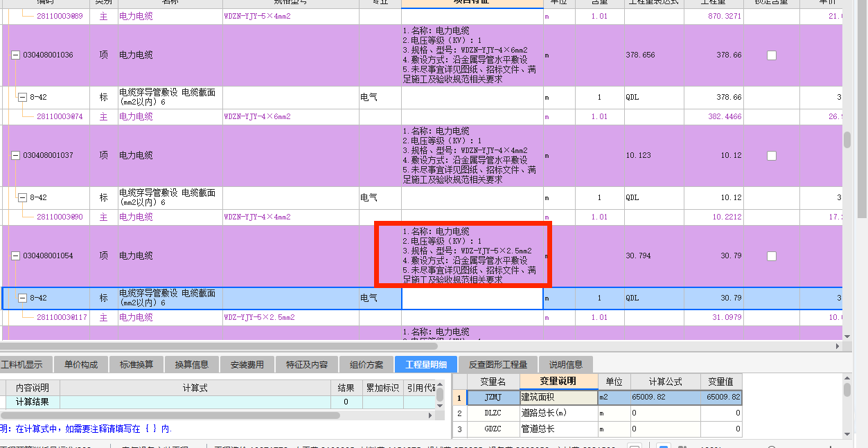Open the 反查图形工程量 tab
This screenshot has height=448, width=868.
498,364
